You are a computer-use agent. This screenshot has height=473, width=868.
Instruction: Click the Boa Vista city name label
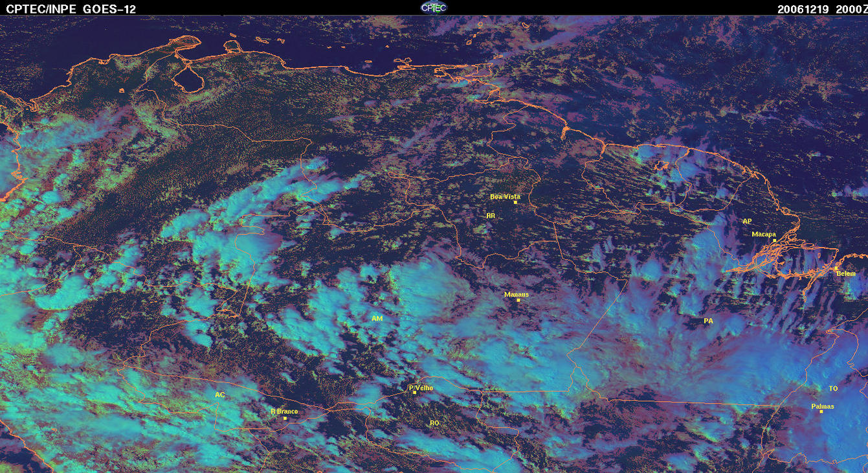click(x=505, y=196)
